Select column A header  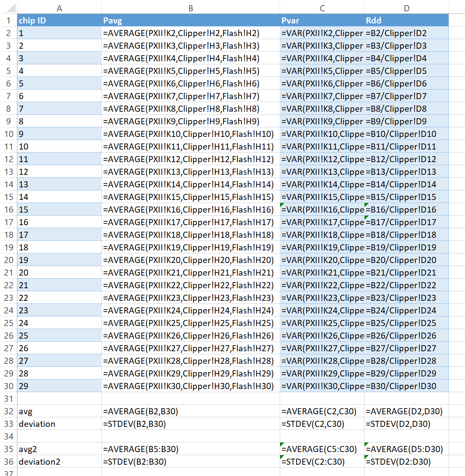point(60,7)
